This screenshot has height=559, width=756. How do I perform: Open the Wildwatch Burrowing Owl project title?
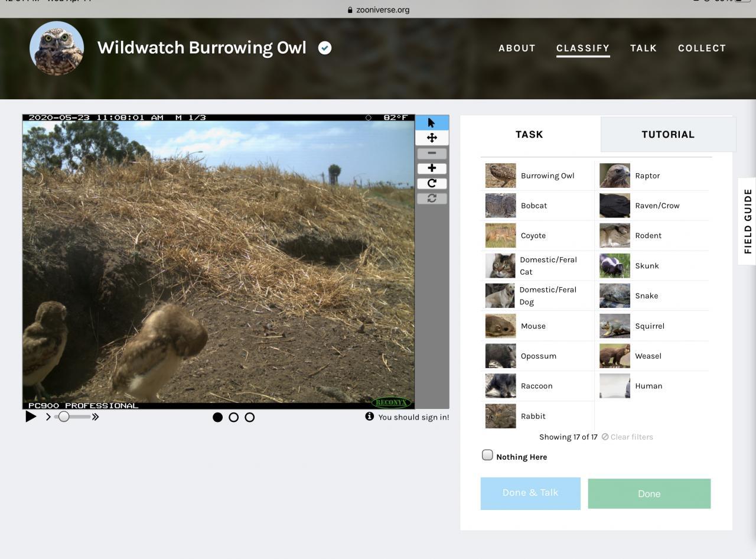[x=202, y=48]
